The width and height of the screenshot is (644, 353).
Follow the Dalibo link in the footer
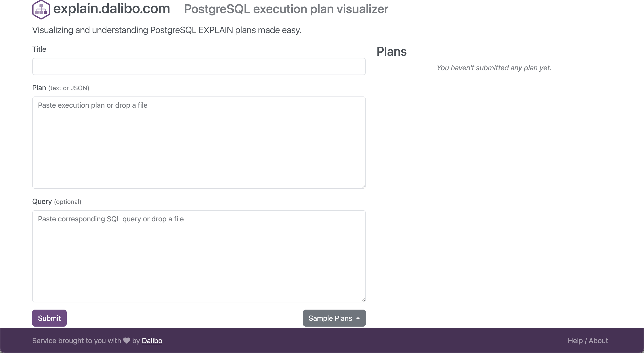152,341
